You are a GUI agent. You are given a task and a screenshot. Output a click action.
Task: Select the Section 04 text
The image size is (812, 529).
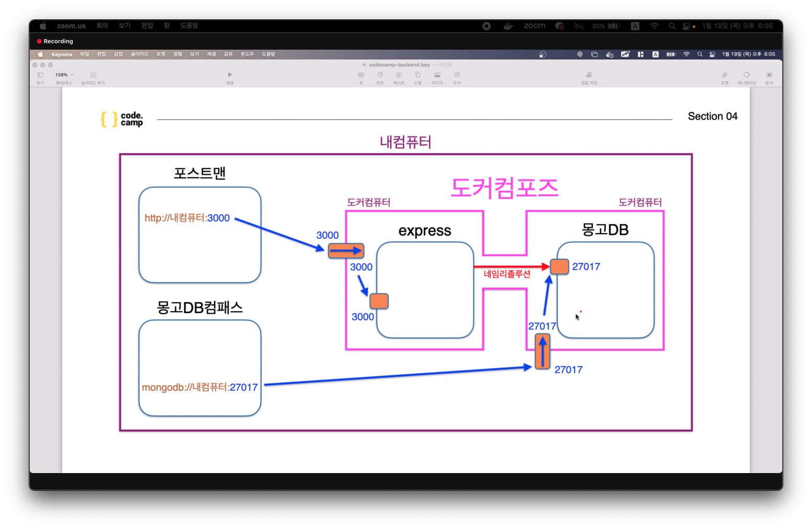coord(713,117)
